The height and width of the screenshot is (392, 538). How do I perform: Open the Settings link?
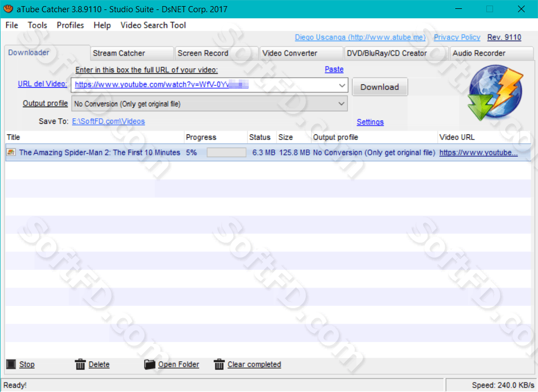click(370, 122)
